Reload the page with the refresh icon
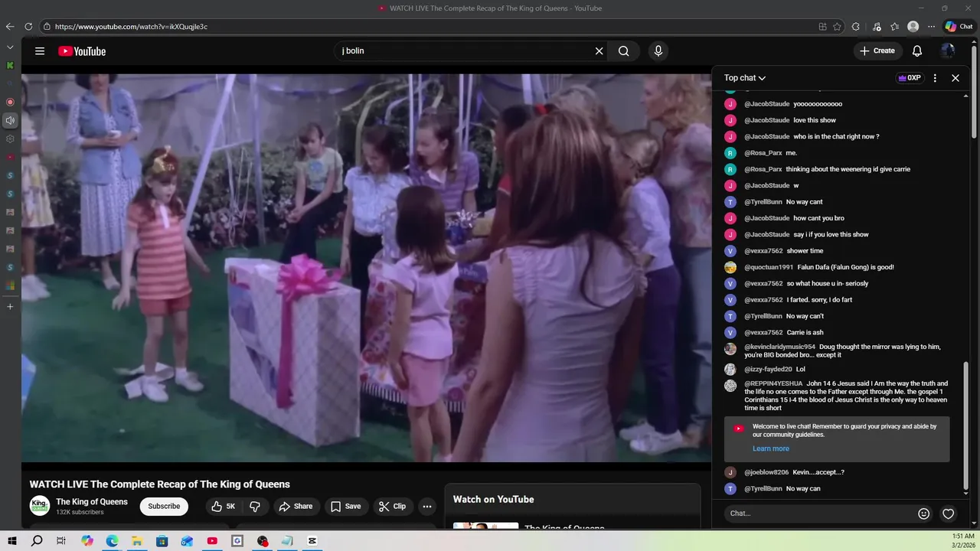 pos(28,27)
